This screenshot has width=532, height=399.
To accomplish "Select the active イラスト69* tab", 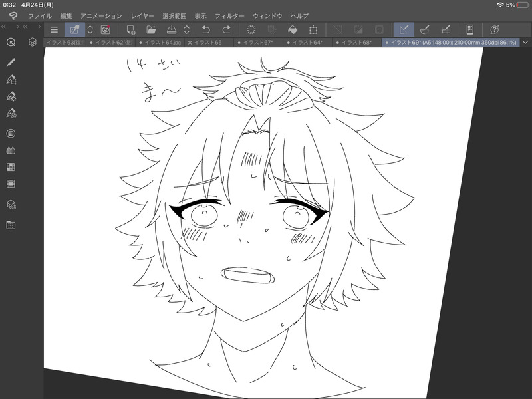I will [451, 43].
